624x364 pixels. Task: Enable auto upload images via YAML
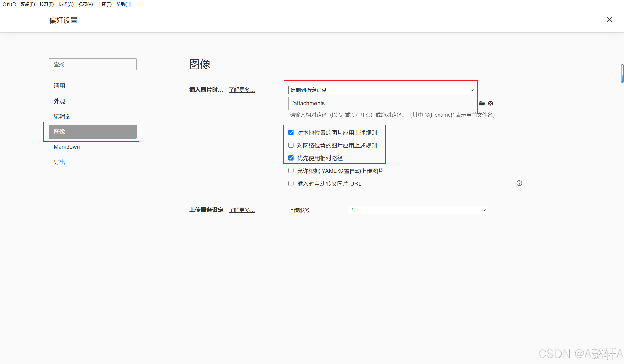(x=291, y=171)
